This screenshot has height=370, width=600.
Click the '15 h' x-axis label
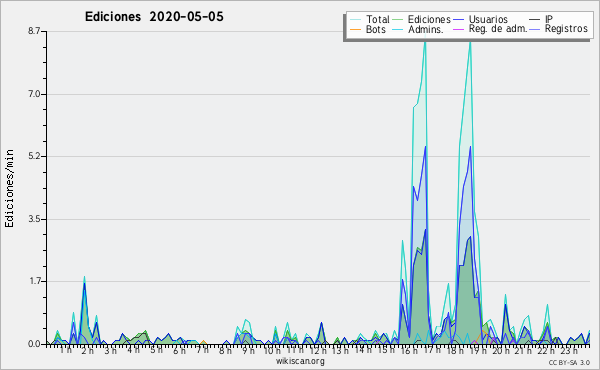coord(386,350)
